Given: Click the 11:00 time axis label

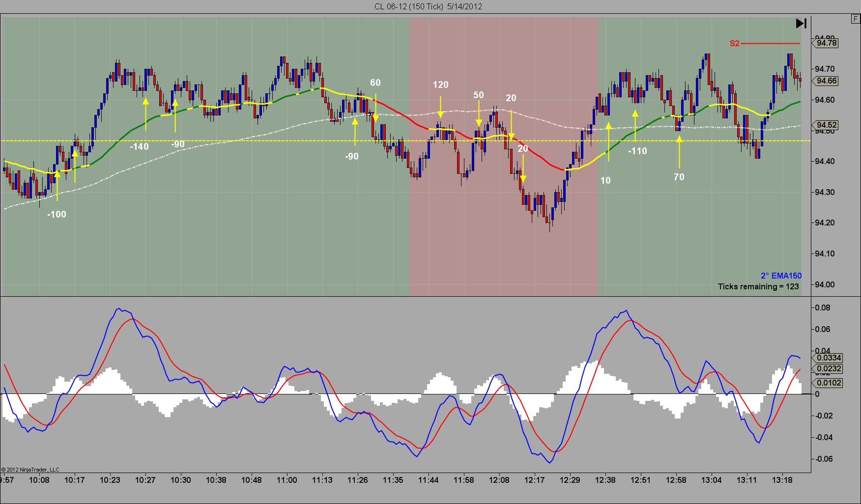Looking at the screenshot, I should [x=287, y=480].
